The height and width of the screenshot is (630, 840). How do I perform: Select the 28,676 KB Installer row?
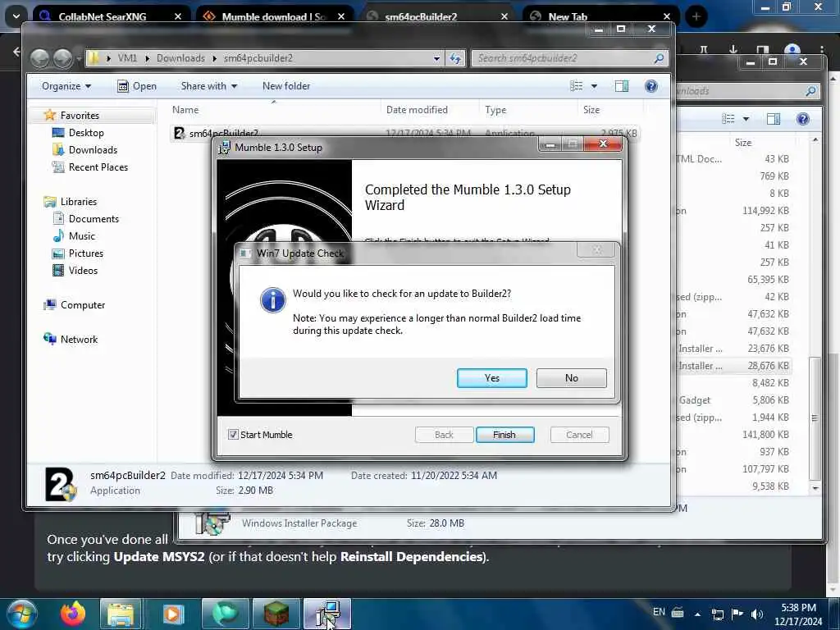coord(734,365)
